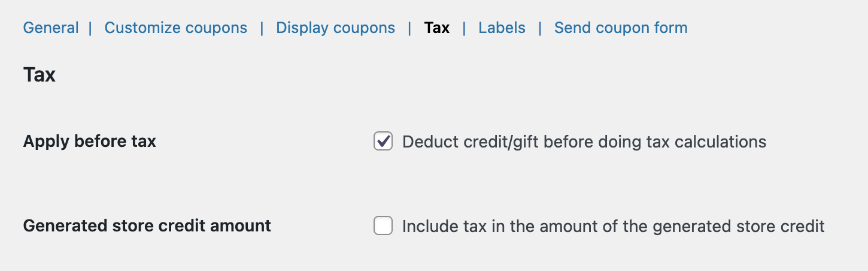
Task: Click the bold 'Tax' section heading
Action: pos(40,75)
